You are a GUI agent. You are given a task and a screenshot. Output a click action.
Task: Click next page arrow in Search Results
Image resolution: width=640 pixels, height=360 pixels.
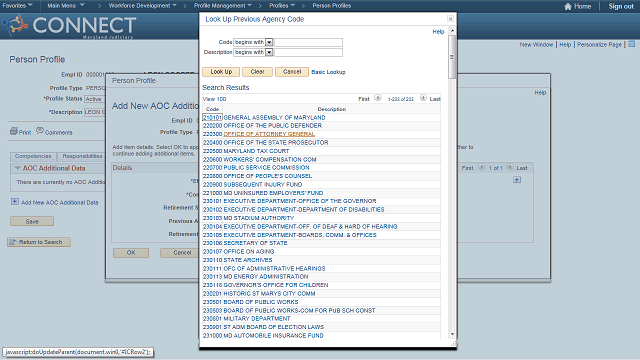[x=423, y=98]
